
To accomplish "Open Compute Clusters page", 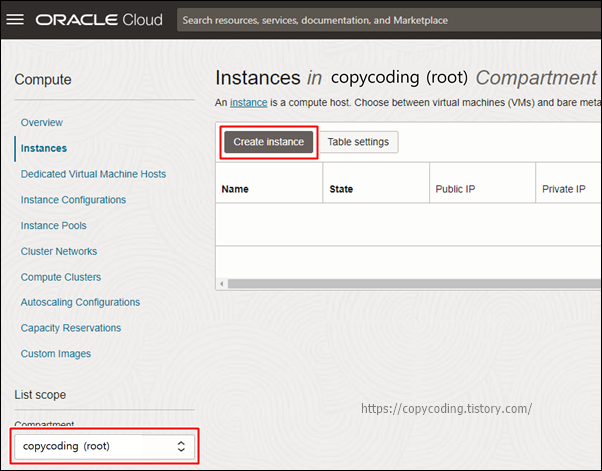I will coord(61,277).
